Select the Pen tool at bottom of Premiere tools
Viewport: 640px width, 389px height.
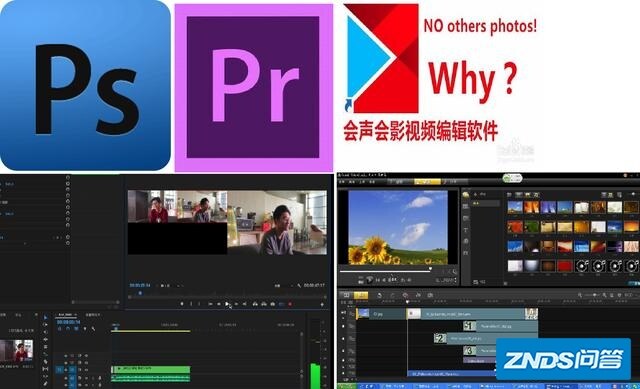[x=45, y=383]
